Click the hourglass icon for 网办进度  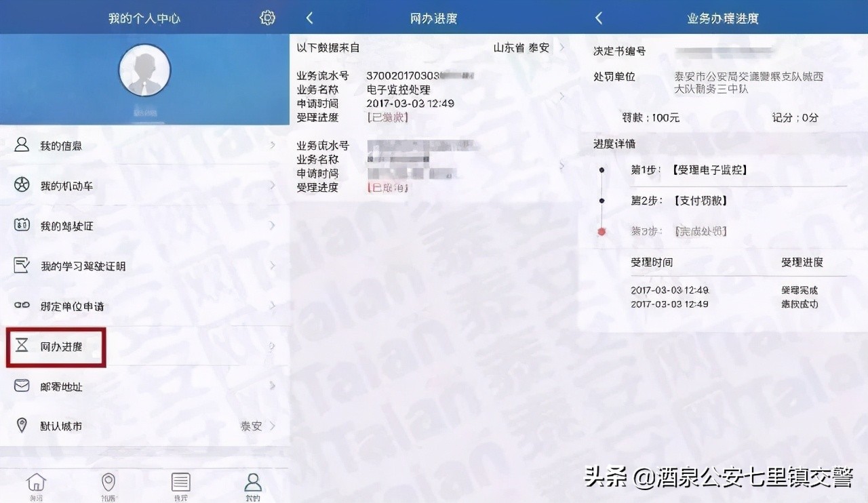click(22, 346)
